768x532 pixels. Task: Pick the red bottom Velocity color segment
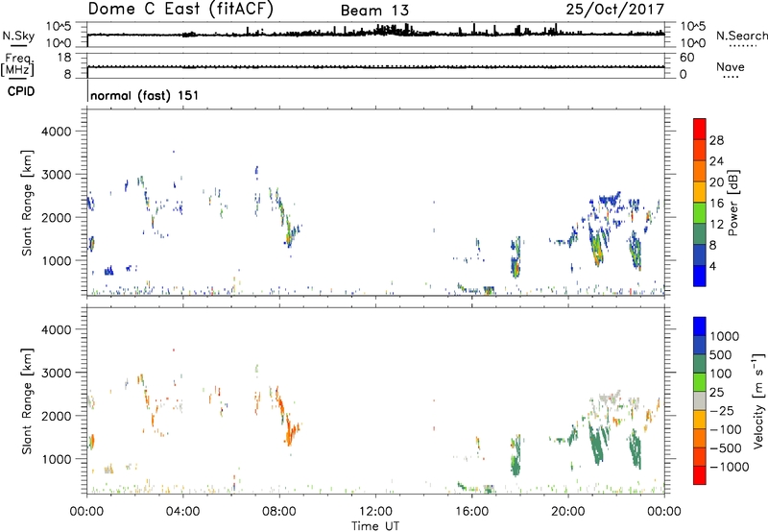click(700, 475)
